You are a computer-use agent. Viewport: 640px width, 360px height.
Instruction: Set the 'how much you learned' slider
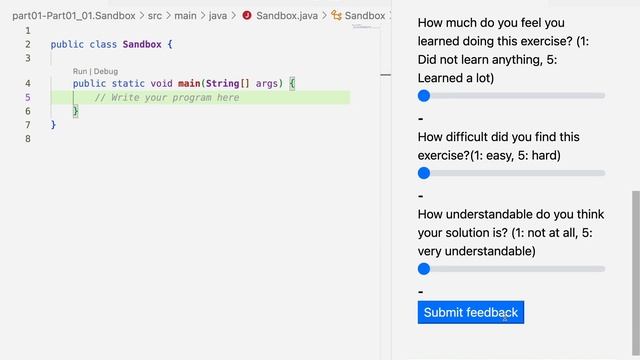[511, 96]
